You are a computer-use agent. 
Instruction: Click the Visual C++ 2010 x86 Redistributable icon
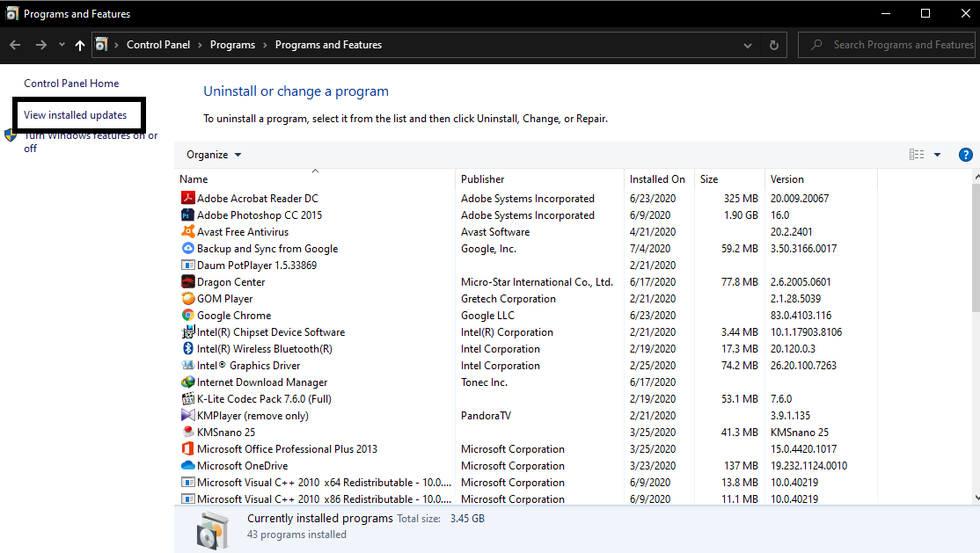click(187, 498)
